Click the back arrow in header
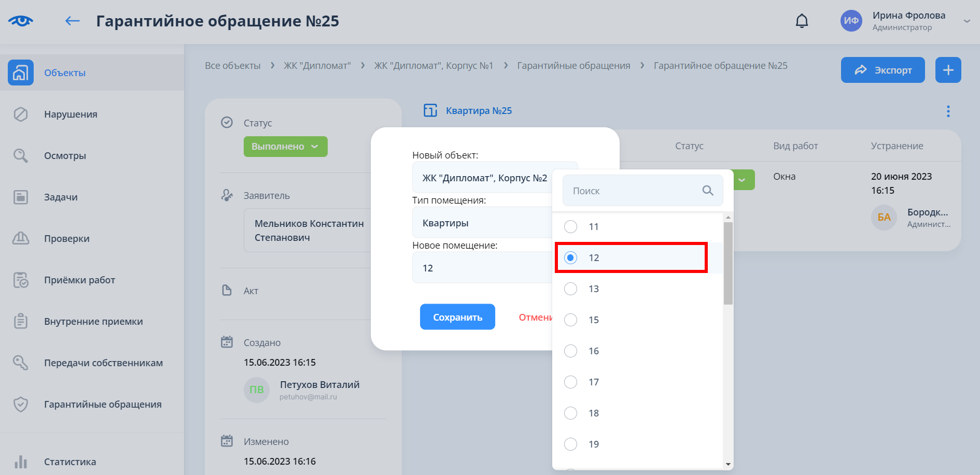The width and height of the screenshot is (980, 475). coord(73,21)
